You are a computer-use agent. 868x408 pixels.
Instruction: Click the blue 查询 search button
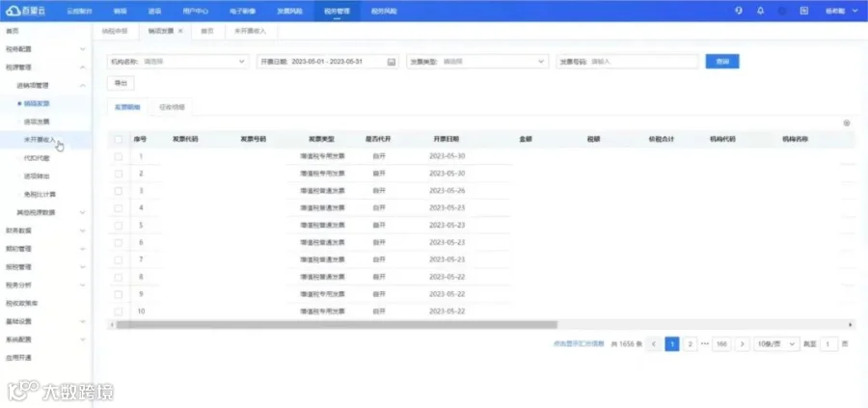721,62
